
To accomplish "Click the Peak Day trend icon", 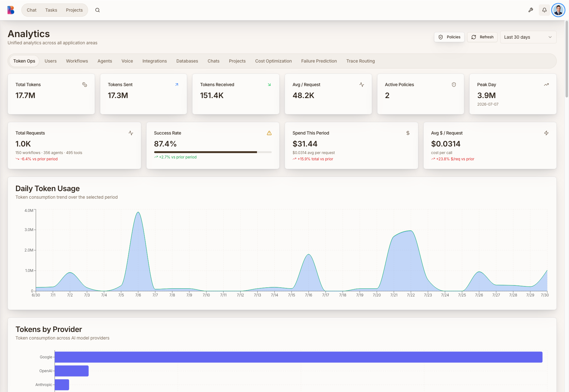I will coord(546,85).
